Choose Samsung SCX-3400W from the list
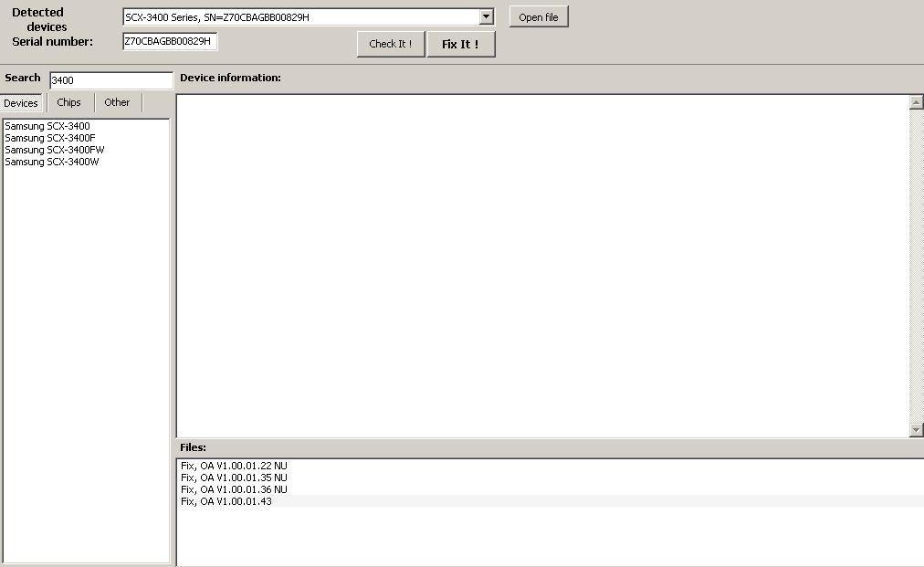924x567 pixels. point(52,162)
